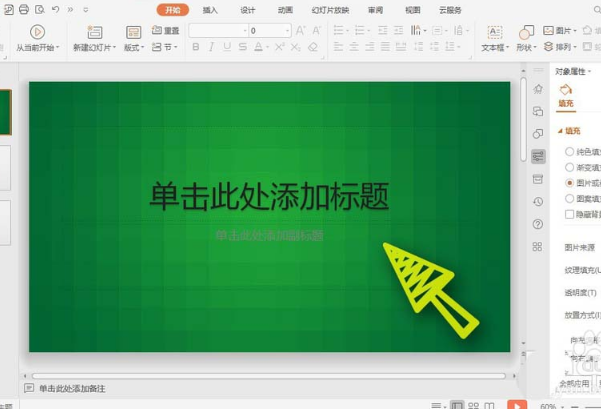Click the 单击此处添加标题 title placeholder

(269, 196)
